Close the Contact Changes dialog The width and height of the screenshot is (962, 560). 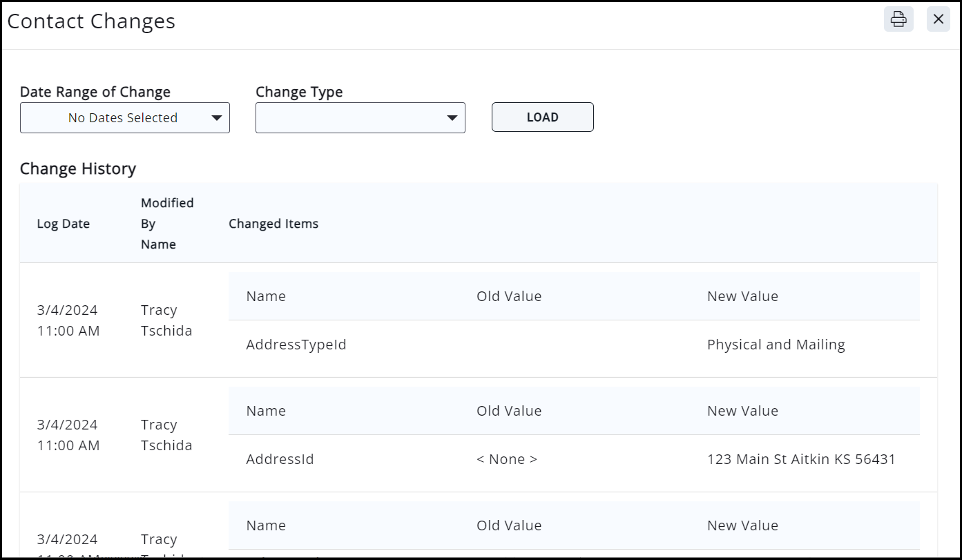tap(938, 19)
